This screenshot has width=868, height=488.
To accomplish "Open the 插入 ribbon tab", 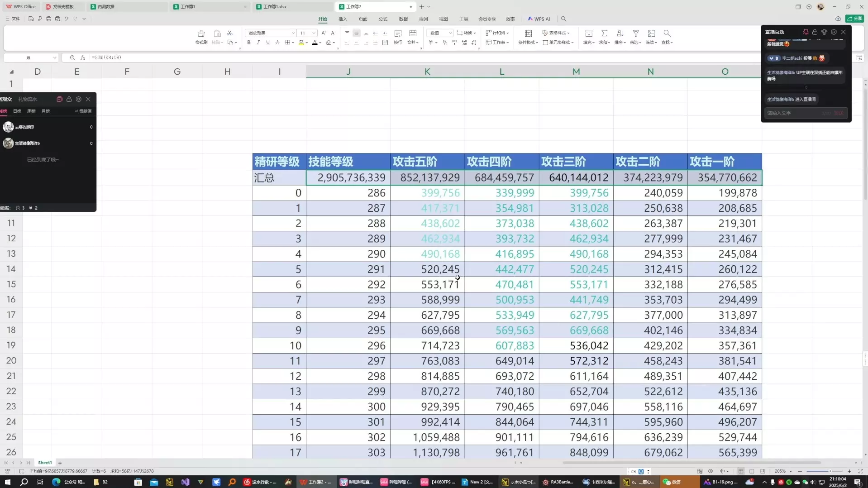I will point(343,19).
